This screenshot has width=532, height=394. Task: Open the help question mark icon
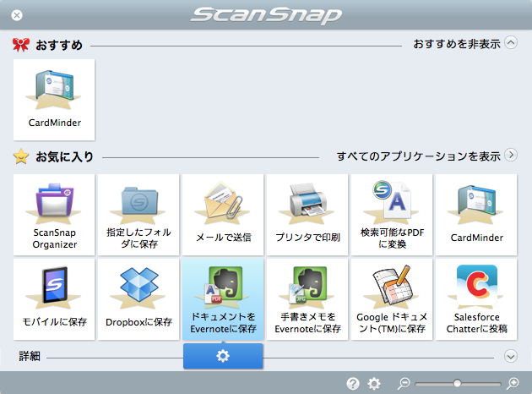pyautogui.click(x=353, y=384)
